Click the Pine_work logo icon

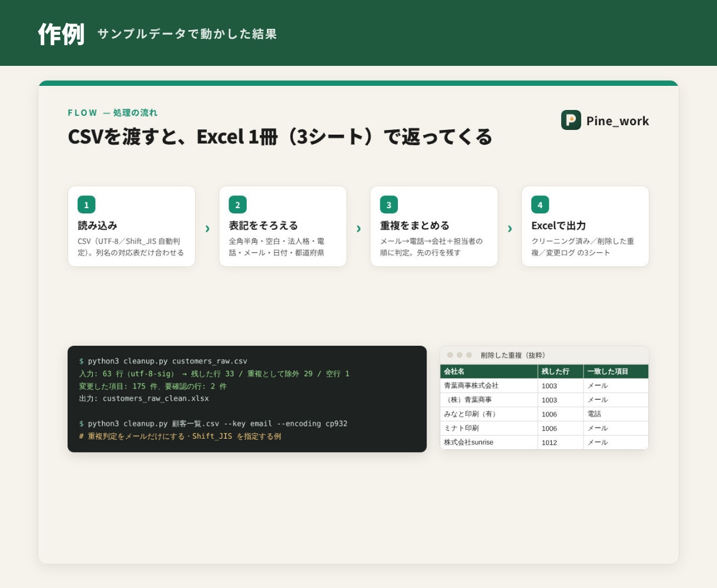click(x=571, y=120)
